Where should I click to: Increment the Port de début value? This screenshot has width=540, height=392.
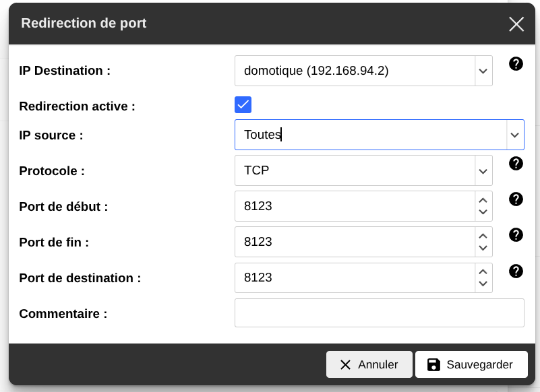[x=483, y=200]
